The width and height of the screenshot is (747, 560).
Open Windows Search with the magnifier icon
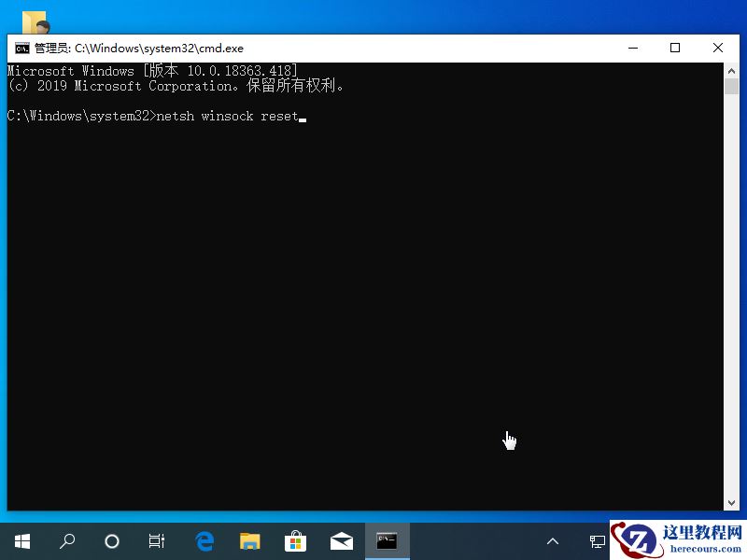(x=66, y=541)
